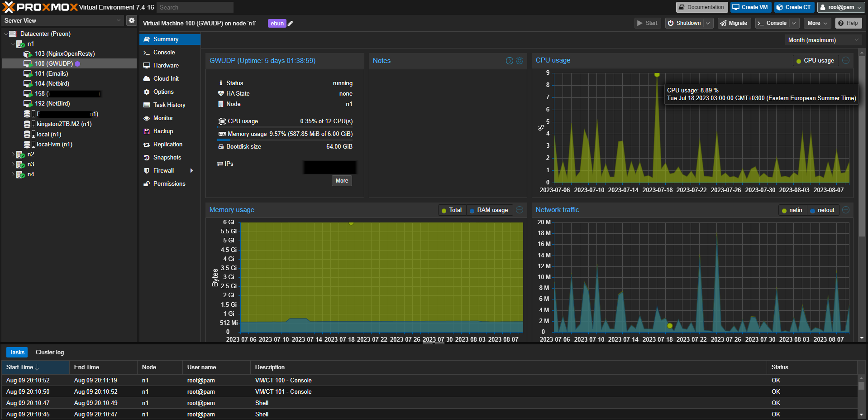The image size is (868, 420).
Task: Open Console in VM menu
Action: pyautogui.click(x=170, y=53)
